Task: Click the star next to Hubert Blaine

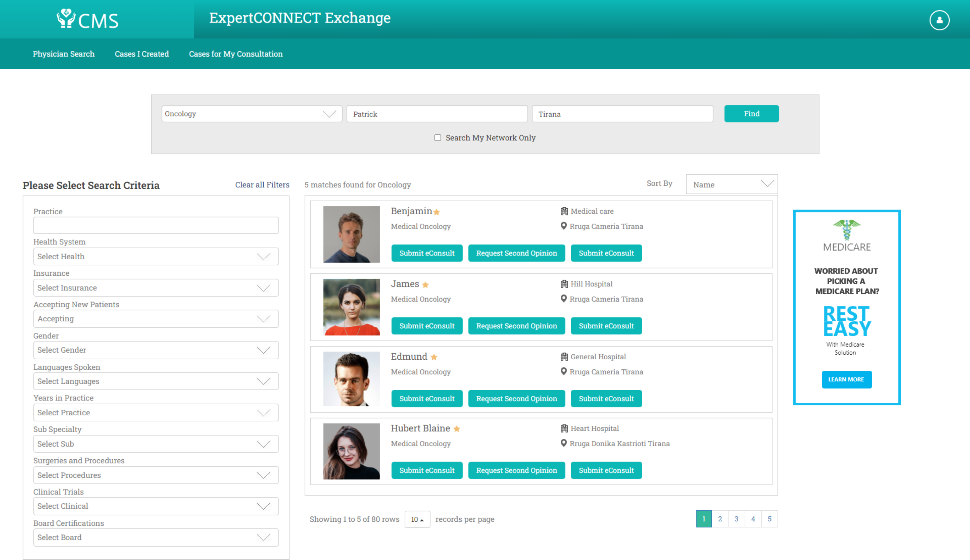Action: click(457, 429)
